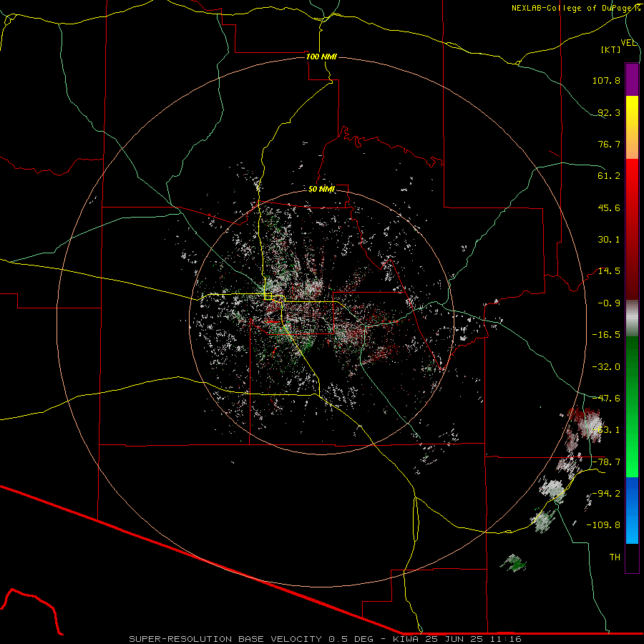Select the -16.5 legend value
644x644 pixels.
click(x=606, y=335)
